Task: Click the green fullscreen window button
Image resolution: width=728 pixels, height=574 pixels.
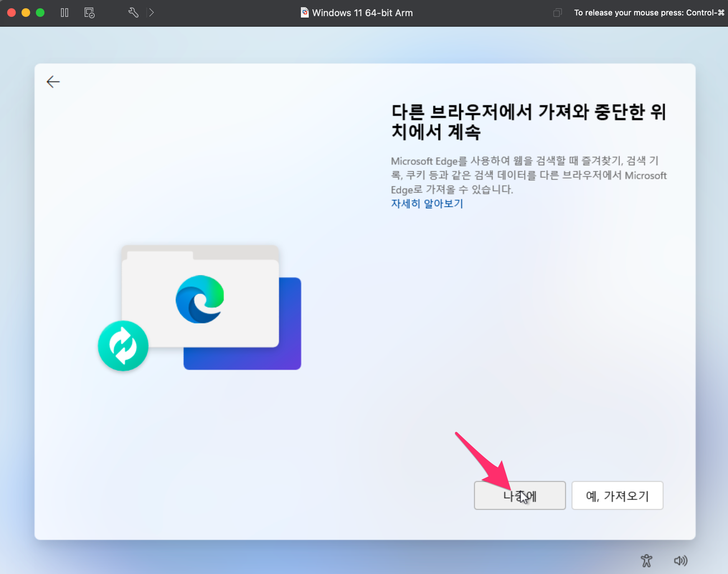Action: point(40,13)
